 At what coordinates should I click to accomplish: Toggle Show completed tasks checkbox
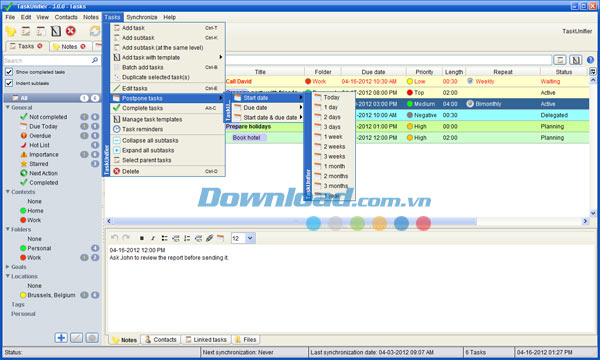point(9,72)
